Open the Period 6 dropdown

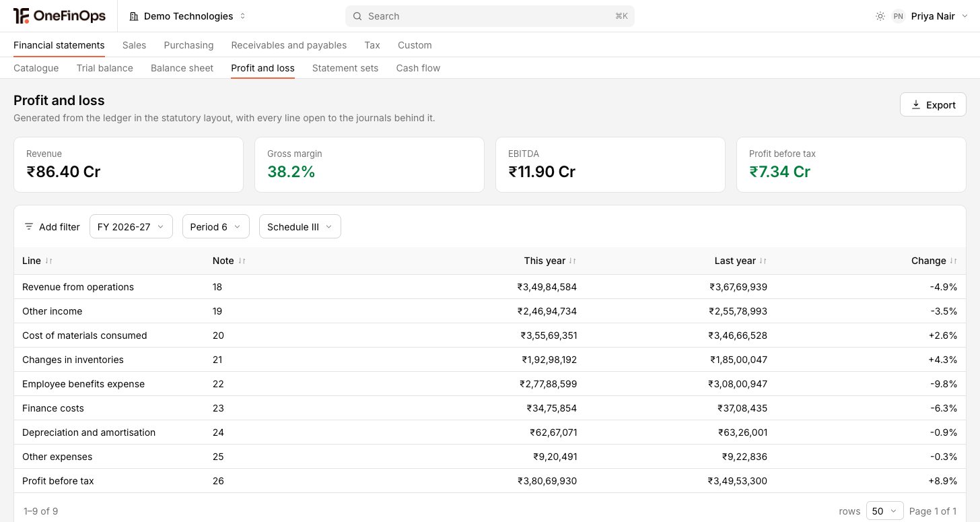tap(216, 227)
